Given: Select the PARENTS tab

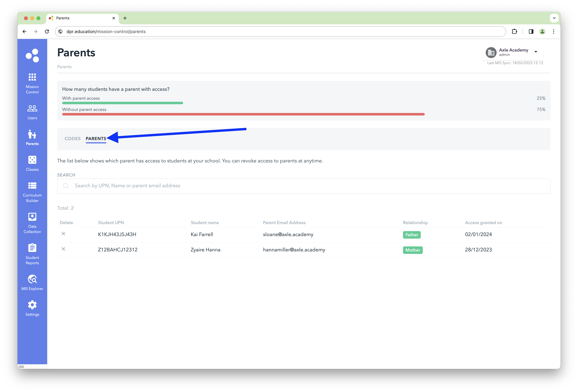Looking at the screenshot, I should pyautogui.click(x=96, y=139).
